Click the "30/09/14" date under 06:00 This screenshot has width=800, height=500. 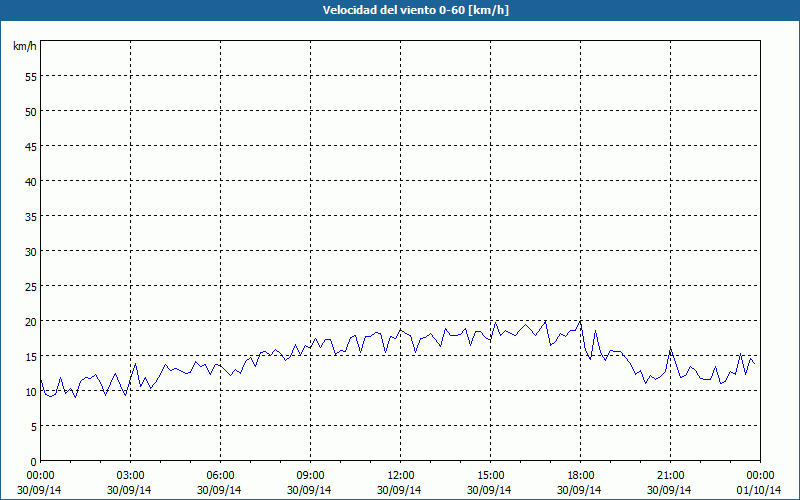(219, 490)
